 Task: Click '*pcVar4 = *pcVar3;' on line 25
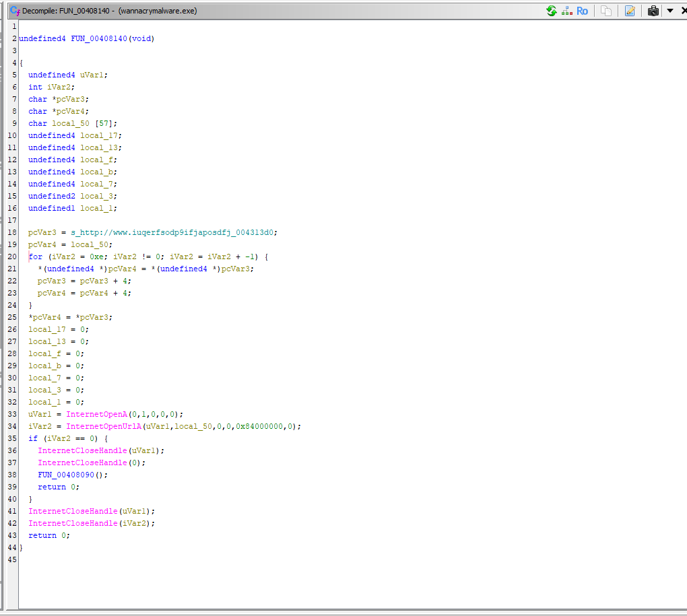(x=70, y=317)
